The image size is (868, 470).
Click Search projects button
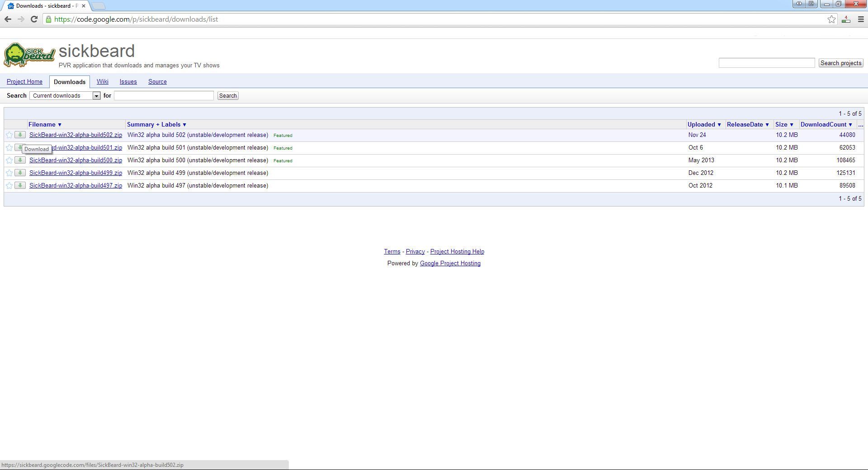841,63
